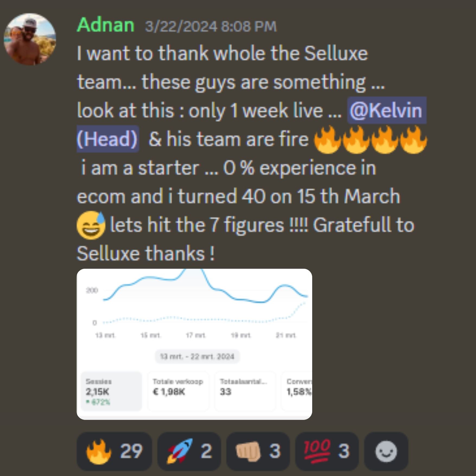Click Adnan's profile avatar

(x=30, y=39)
